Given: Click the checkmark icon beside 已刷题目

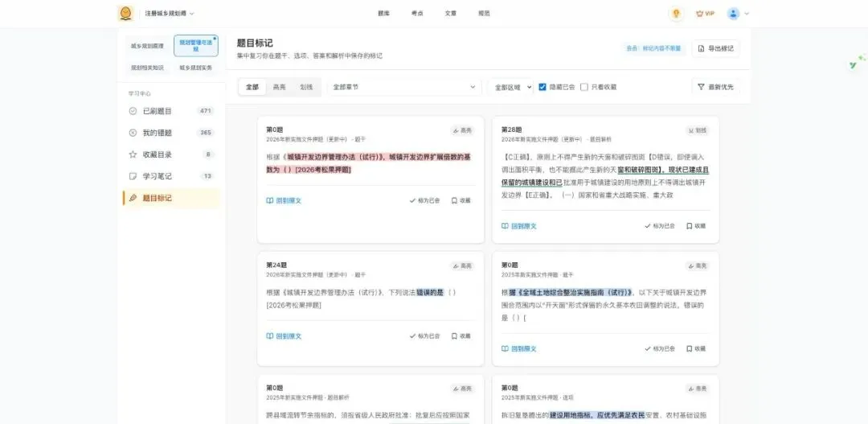Looking at the screenshot, I should [133, 111].
